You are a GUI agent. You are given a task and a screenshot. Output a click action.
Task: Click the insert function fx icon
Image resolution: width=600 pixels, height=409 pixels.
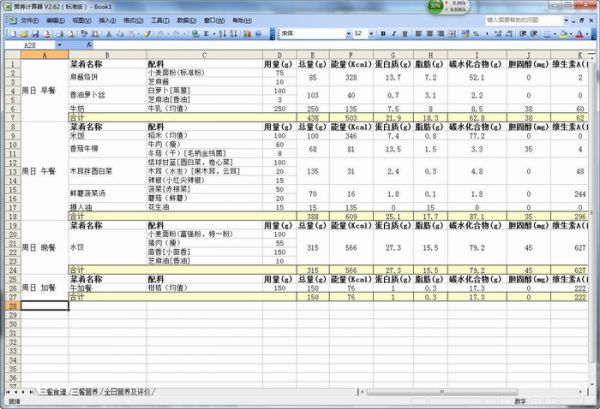[87, 46]
